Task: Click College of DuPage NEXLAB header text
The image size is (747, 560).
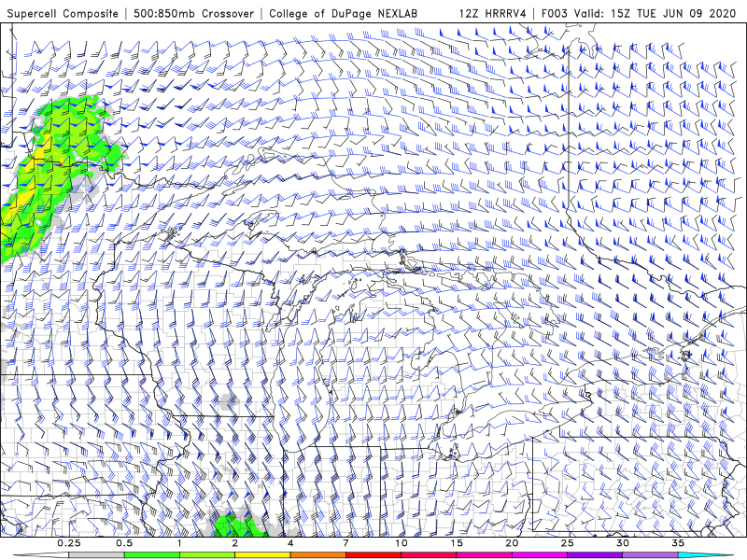Action: click(x=343, y=14)
